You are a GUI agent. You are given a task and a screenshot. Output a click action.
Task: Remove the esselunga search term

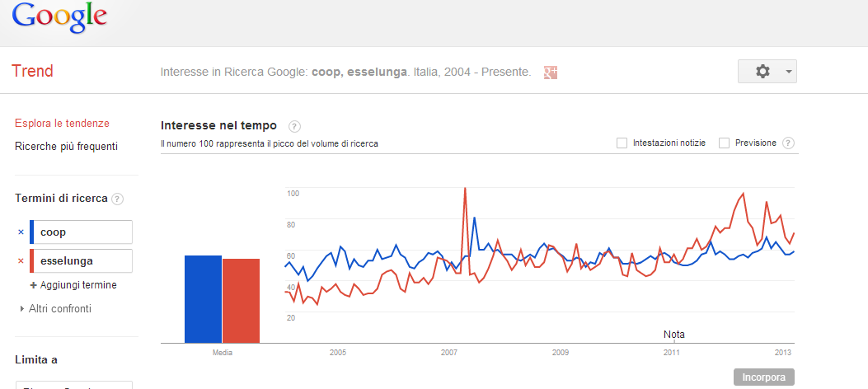coord(21,261)
